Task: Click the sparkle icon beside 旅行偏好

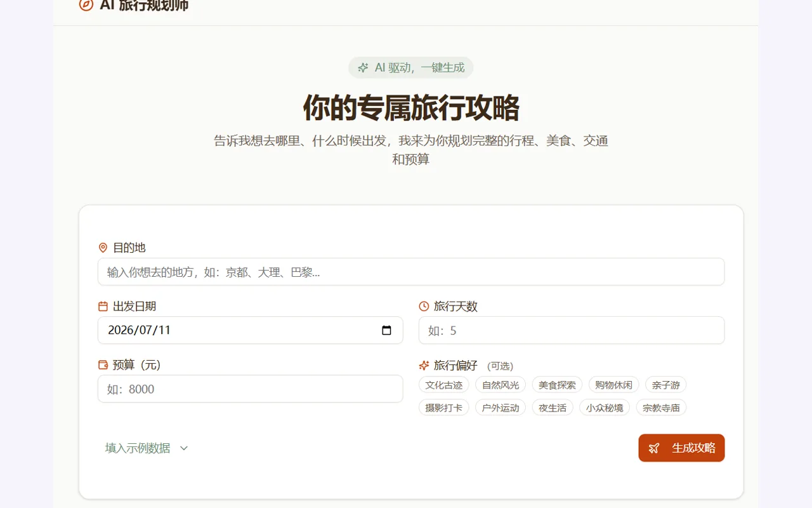Action: click(x=424, y=365)
